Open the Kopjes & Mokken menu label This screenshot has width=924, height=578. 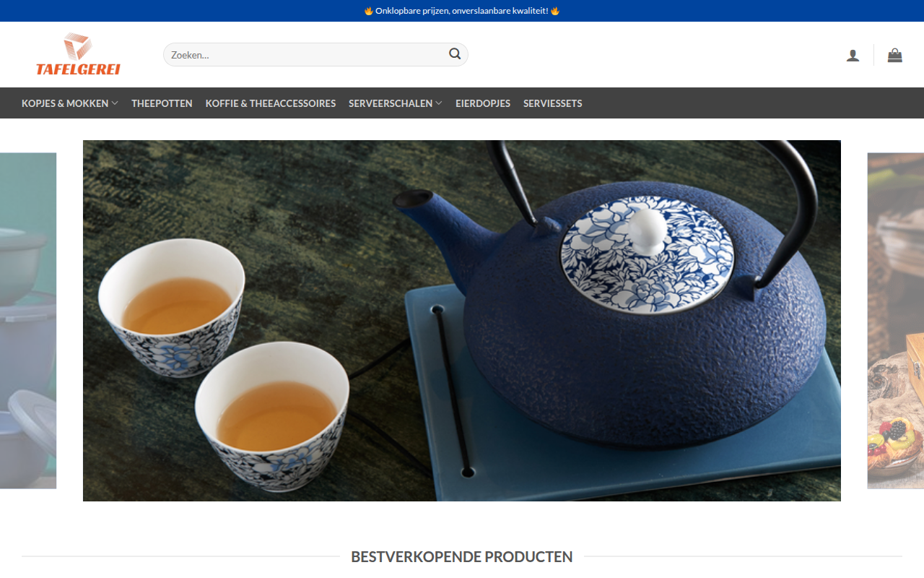[65, 103]
